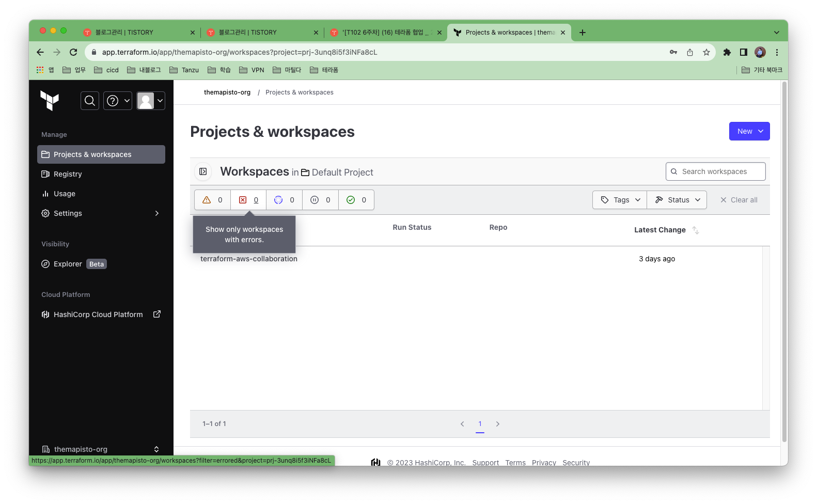
Task: Open the Chrome profile avatar
Action: 760,52
